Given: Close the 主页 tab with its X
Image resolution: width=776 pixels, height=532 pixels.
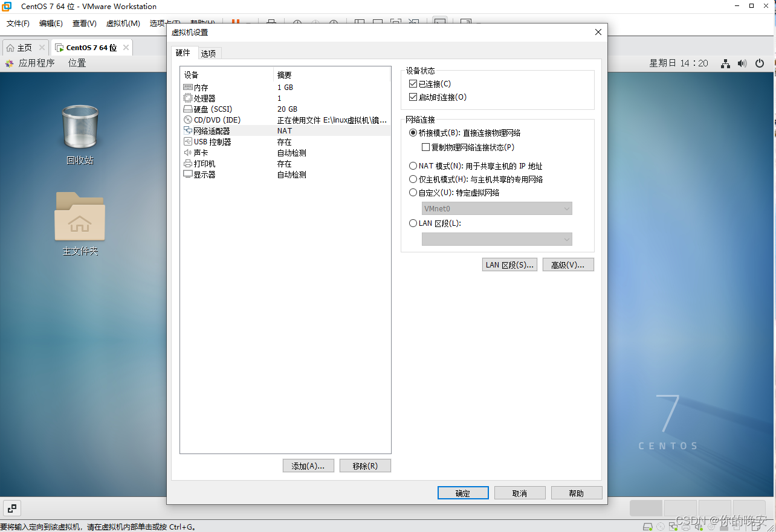Looking at the screenshot, I should (42, 48).
